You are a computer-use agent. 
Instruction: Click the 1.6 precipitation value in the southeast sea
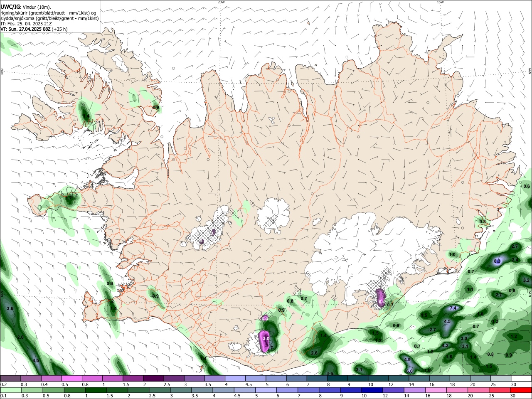[480, 314]
